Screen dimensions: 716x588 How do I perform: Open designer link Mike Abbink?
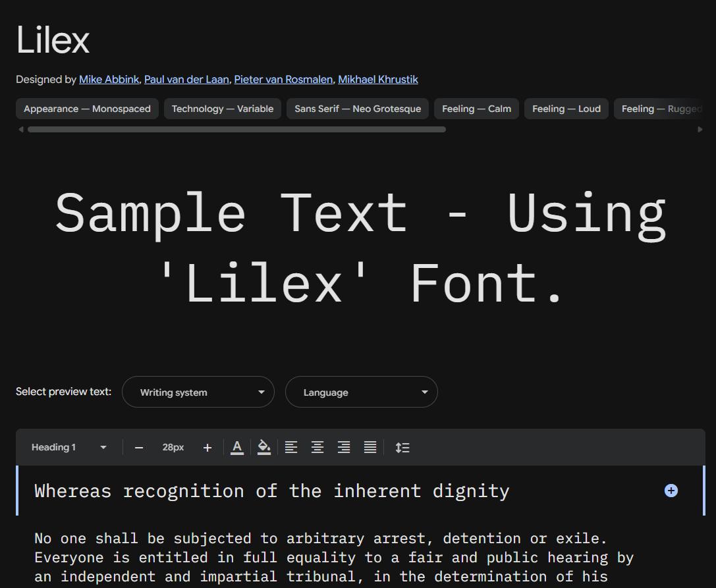pos(109,80)
